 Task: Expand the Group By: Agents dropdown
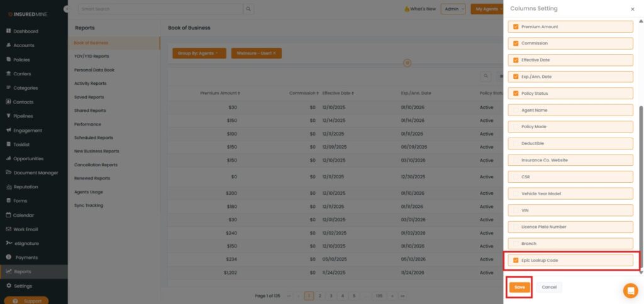tap(198, 53)
